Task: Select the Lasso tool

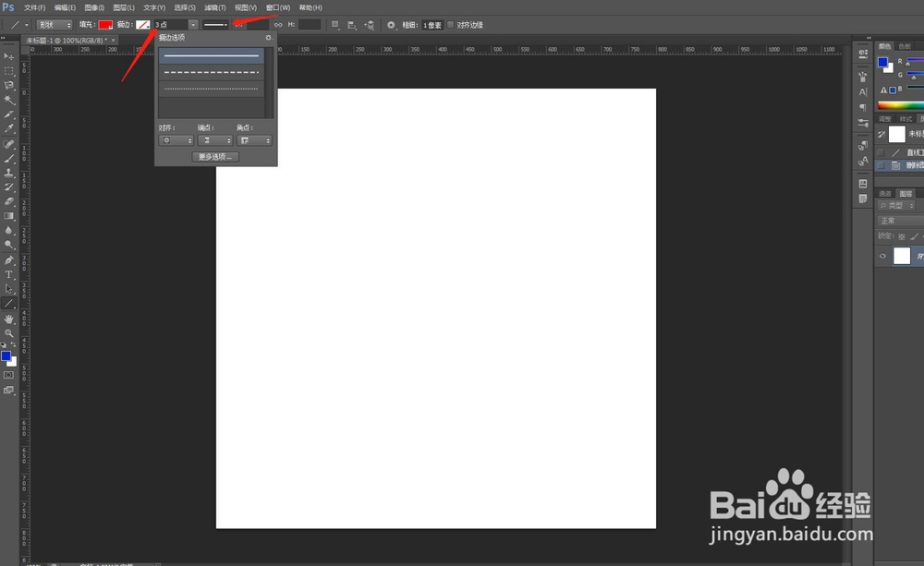Action: pyautogui.click(x=9, y=85)
